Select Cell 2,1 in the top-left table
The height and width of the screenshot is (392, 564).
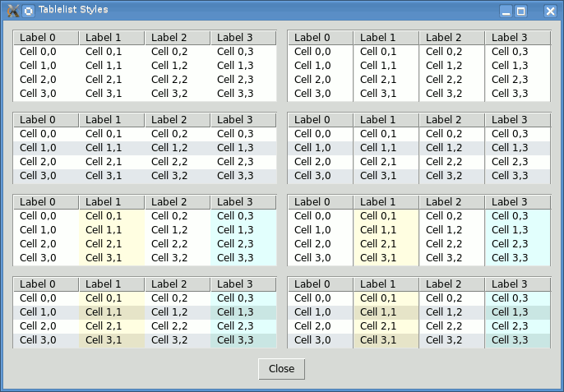click(104, 80)
